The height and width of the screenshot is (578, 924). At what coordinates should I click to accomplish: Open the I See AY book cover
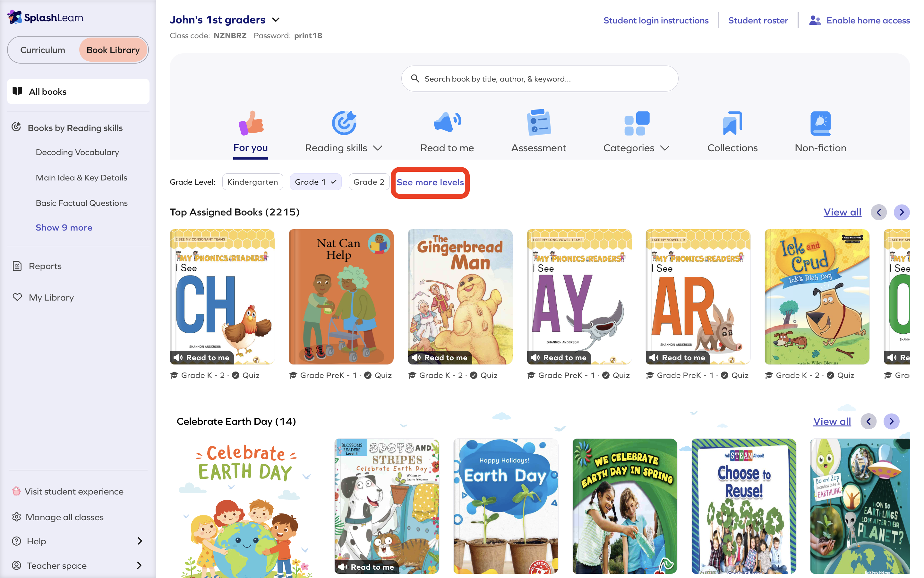(579, 297)
